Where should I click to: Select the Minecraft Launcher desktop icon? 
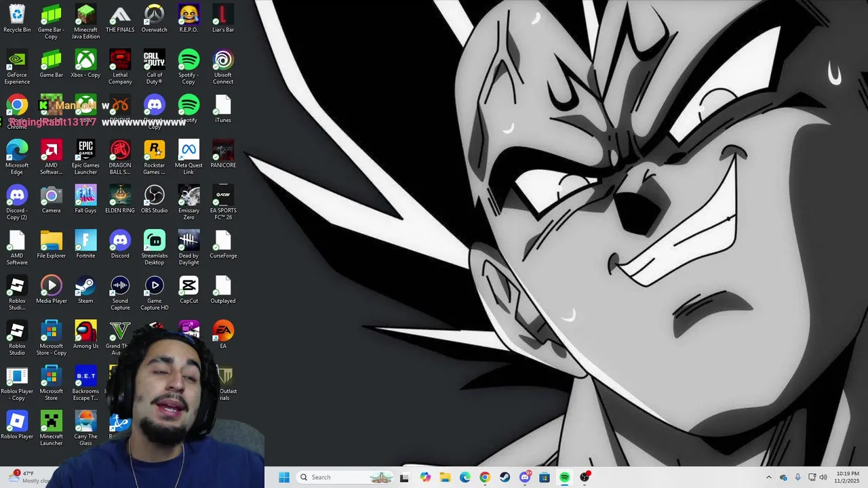tap(52, 428)
